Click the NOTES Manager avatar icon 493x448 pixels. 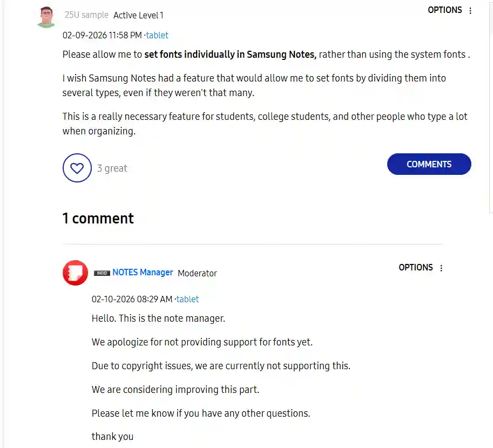(75, 273)
